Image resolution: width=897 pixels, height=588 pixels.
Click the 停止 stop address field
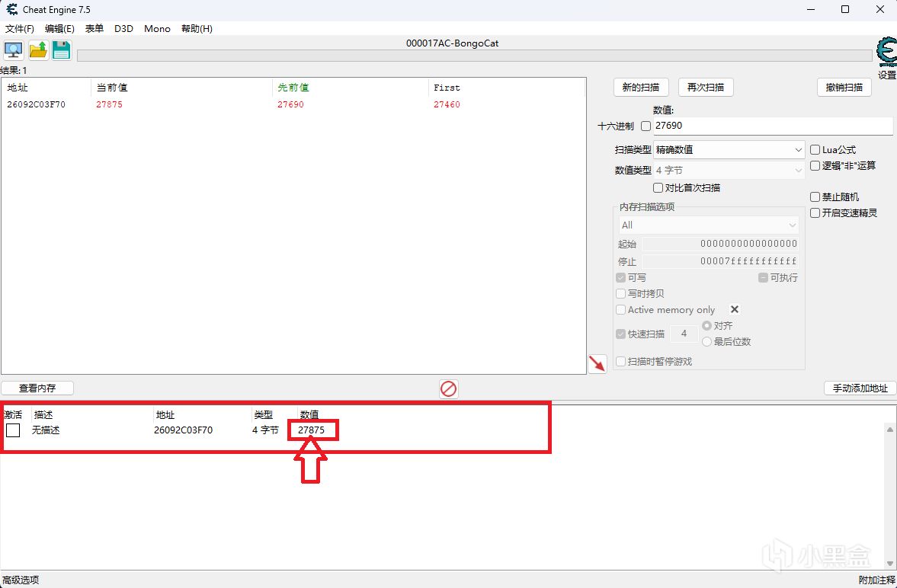pos(720,261)
